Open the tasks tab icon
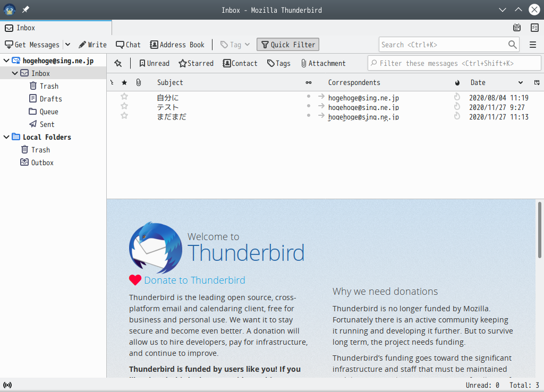 pos(534,28)
